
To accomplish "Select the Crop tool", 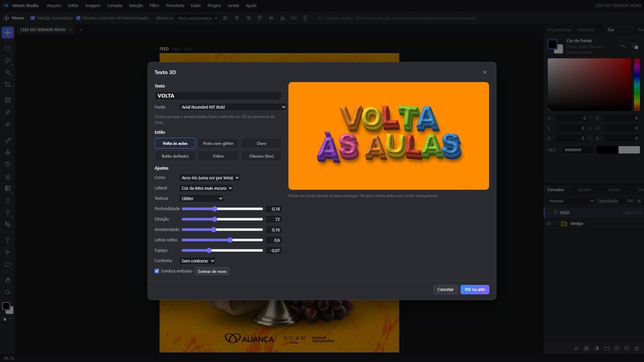I will click(x=8, y=84).
